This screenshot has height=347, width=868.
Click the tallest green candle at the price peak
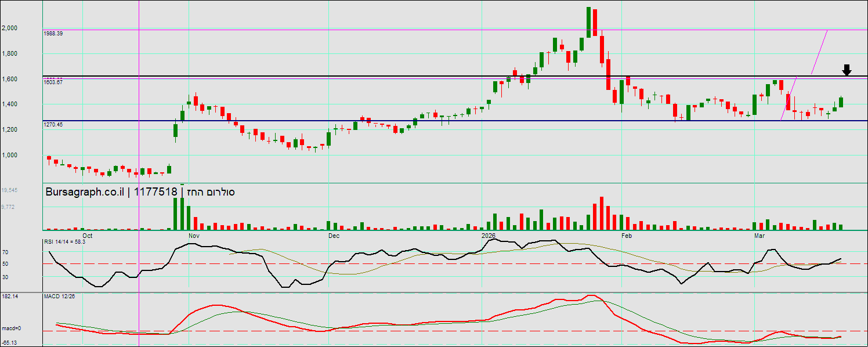pyautogui.click(x=588, y=22)
